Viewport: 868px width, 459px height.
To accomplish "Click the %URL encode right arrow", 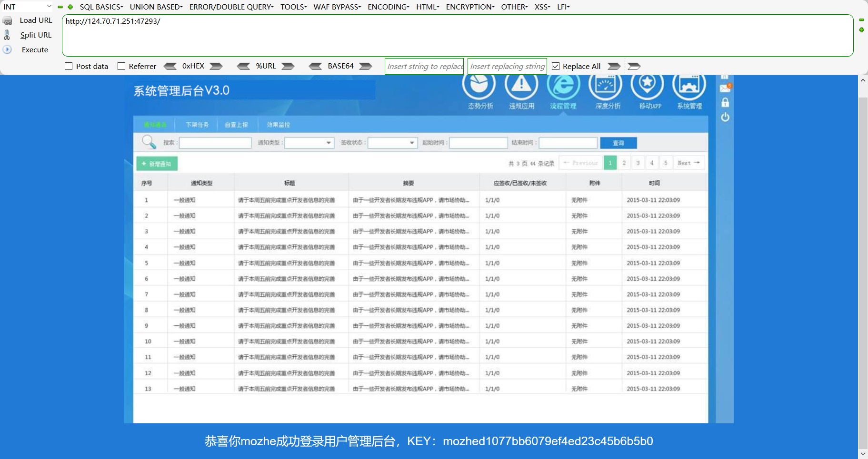I will tap(288, 66).
